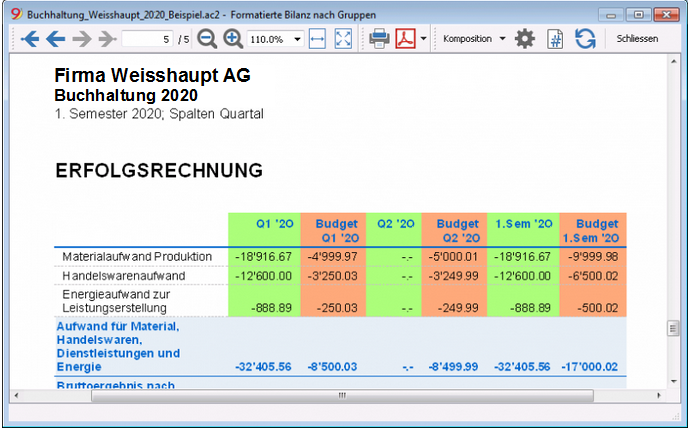Fit page to width icon
The height and width of the screenshot is (429, 690).
coord(317,39)
